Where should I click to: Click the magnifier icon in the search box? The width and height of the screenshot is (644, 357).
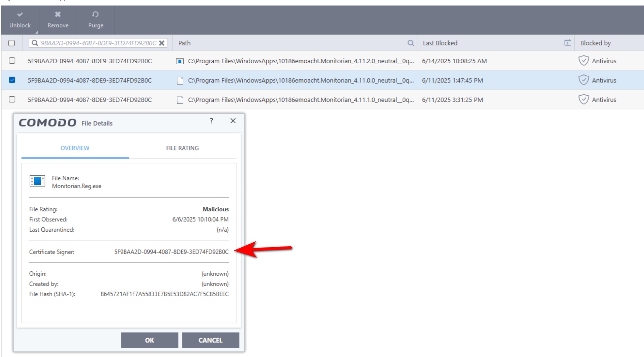click(x=35, y=43)
